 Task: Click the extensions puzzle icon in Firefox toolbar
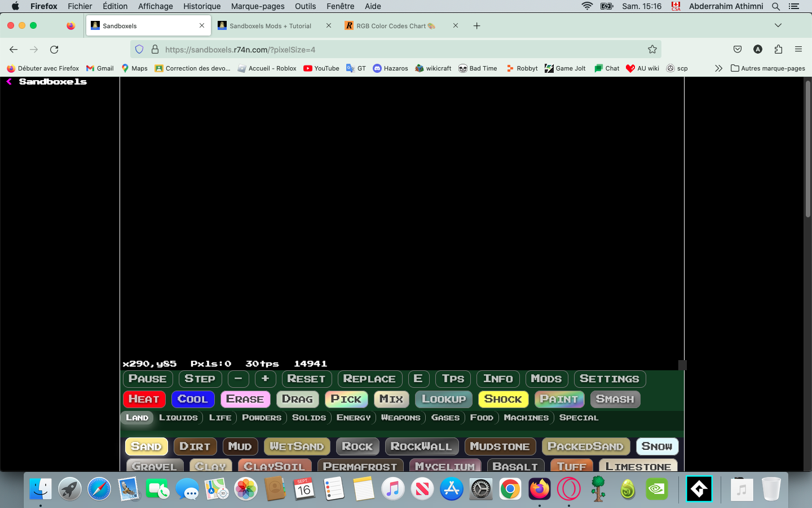tap(778, 49)
